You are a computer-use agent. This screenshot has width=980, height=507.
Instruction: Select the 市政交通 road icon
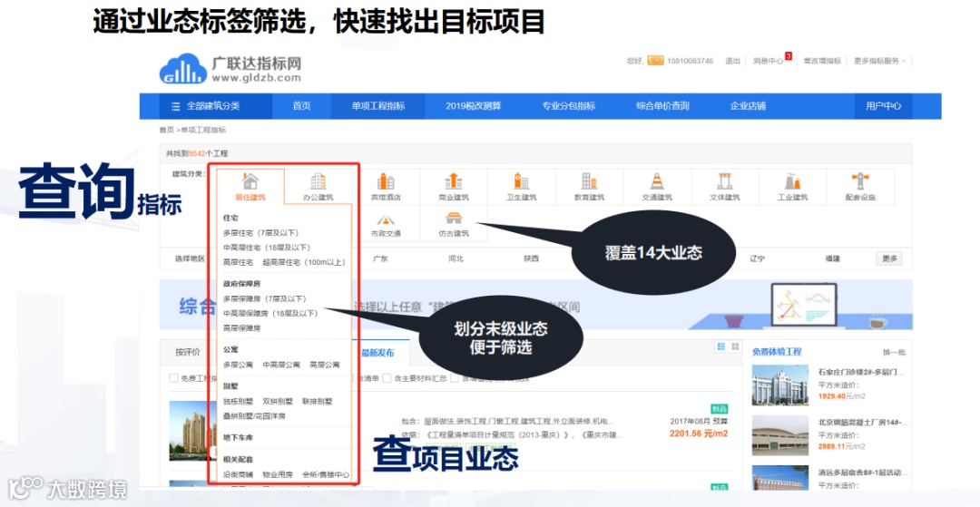pyautogui.click(x=386, y=219)
